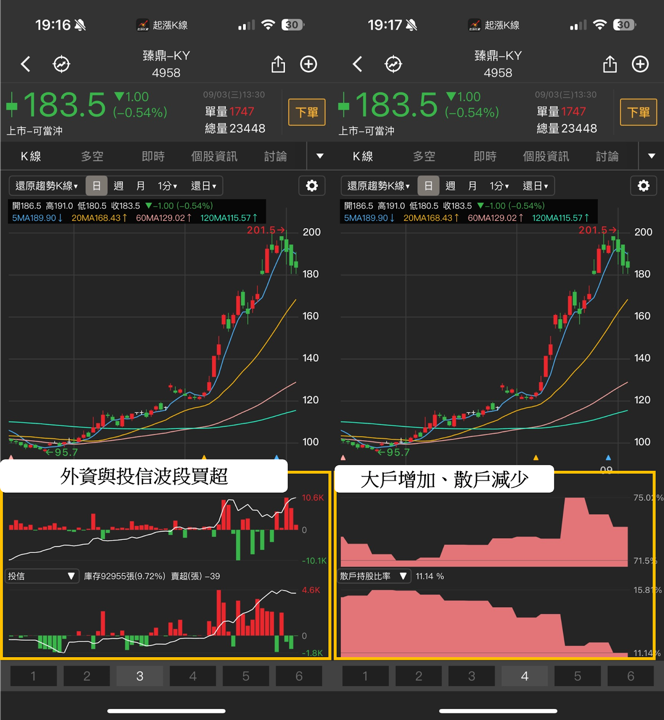
Task: Select layout page 4 on left phone
Action: click(193, 676)
